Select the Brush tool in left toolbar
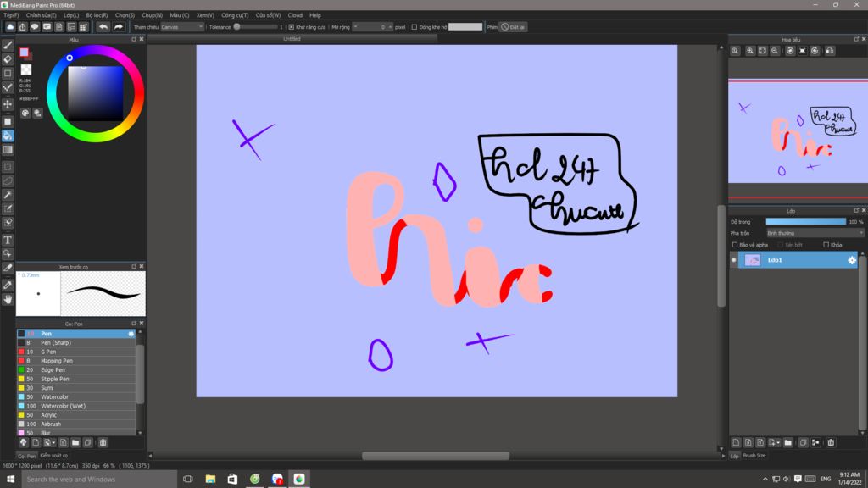 click(x=8, y=45)
